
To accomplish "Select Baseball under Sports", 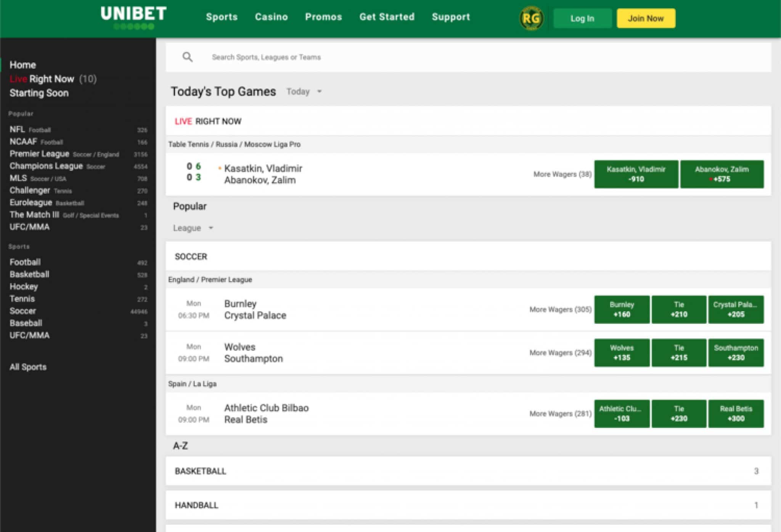I will click(x=78, y=323).
